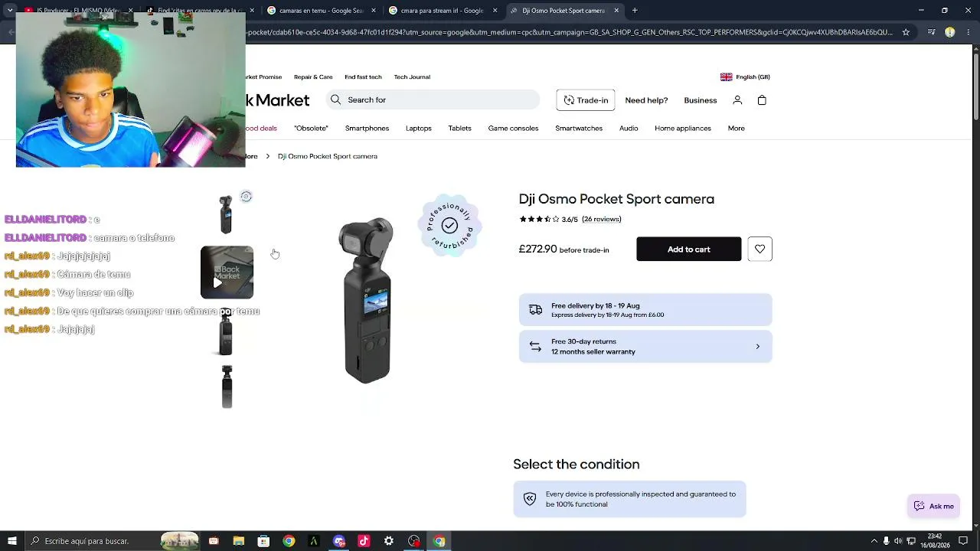
Task: Open English (GB) language selector
Action: (x=745, y=77)
